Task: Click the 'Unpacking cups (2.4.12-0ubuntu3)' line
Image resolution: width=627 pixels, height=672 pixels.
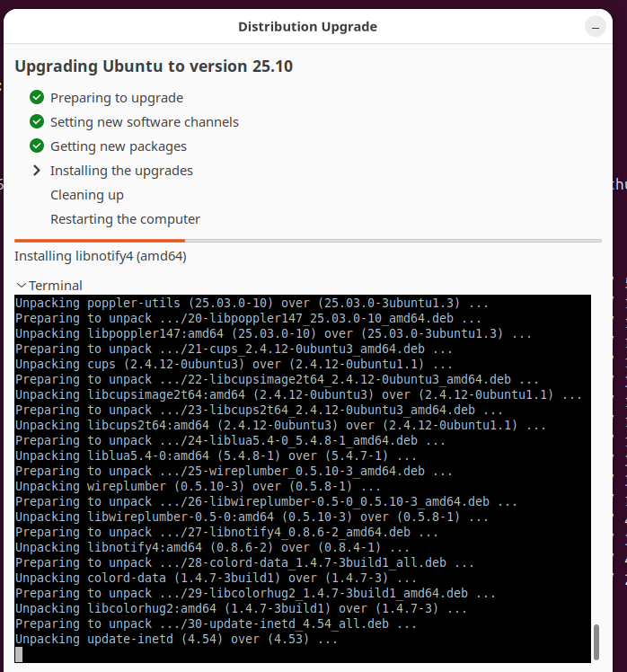Action: coord(234,364)
